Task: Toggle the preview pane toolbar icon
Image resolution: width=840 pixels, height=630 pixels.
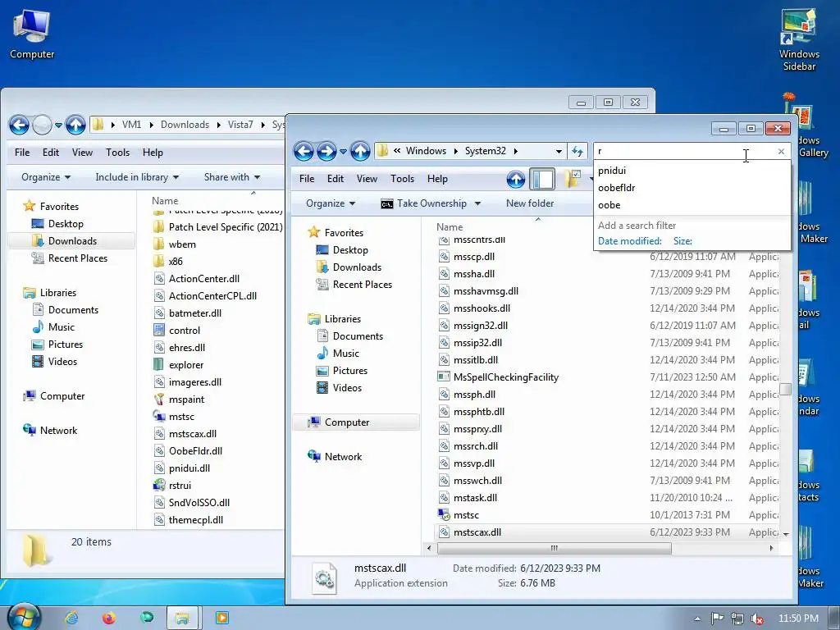Action: 542,179
